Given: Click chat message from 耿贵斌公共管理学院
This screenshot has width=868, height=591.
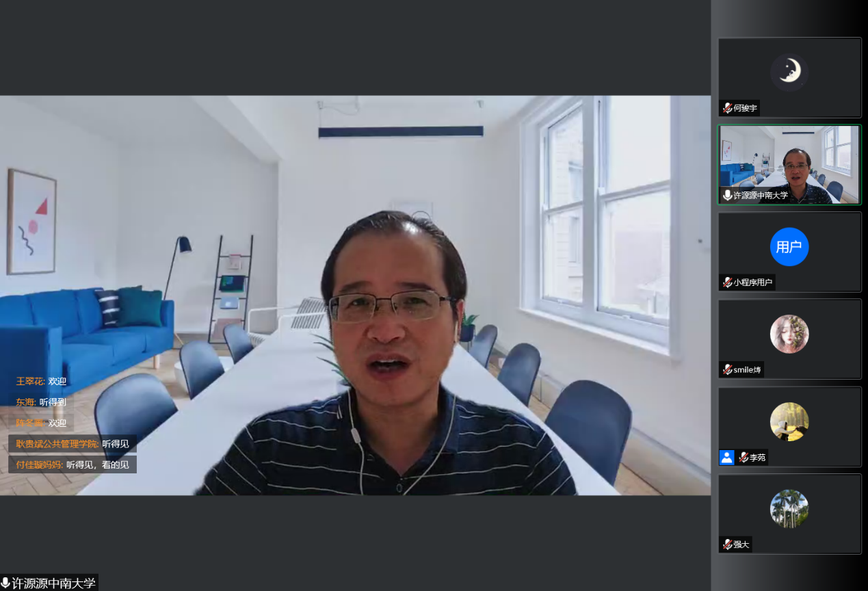Looking at the screenshot, I should (x=73, y=444).
